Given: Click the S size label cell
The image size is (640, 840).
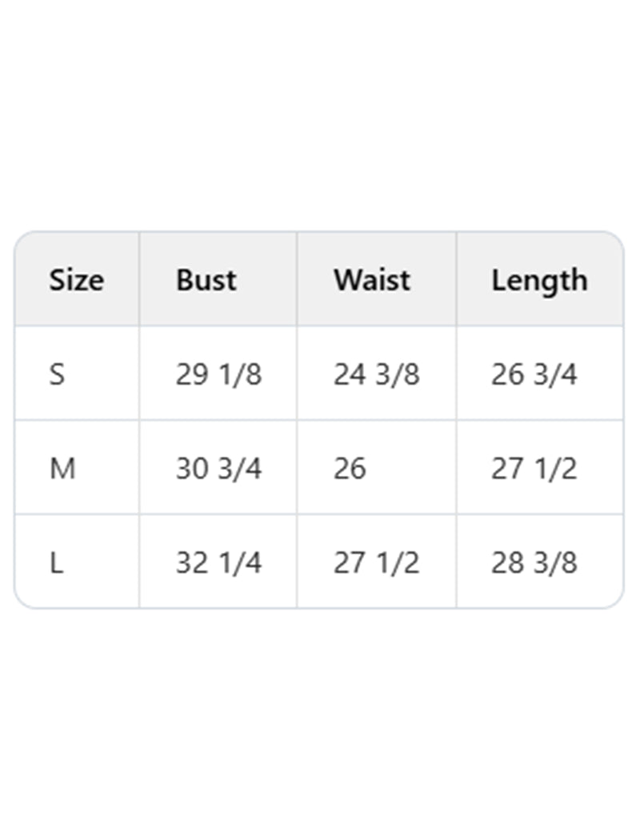Looking at the screenshot, I should pyautogui.click(x=57, y=374).
